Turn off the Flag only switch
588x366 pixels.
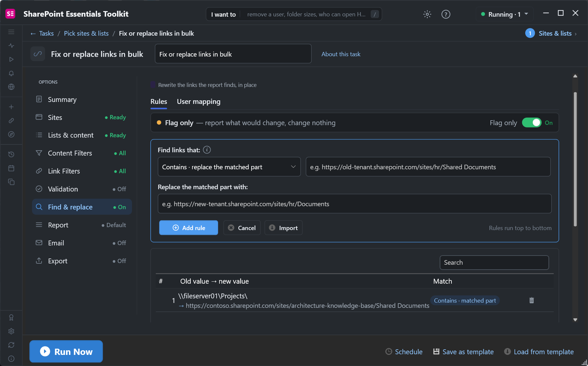point(531,123)
